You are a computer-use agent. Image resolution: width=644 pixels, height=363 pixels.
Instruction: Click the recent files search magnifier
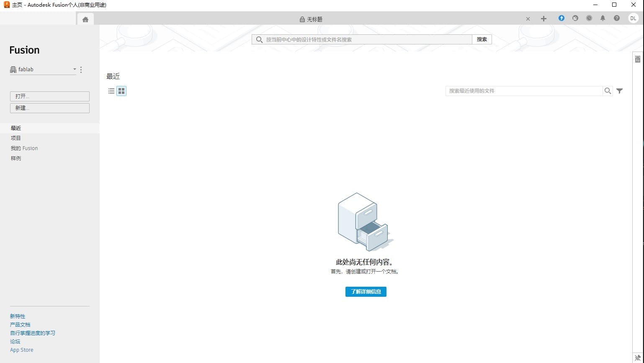[608, 91]
